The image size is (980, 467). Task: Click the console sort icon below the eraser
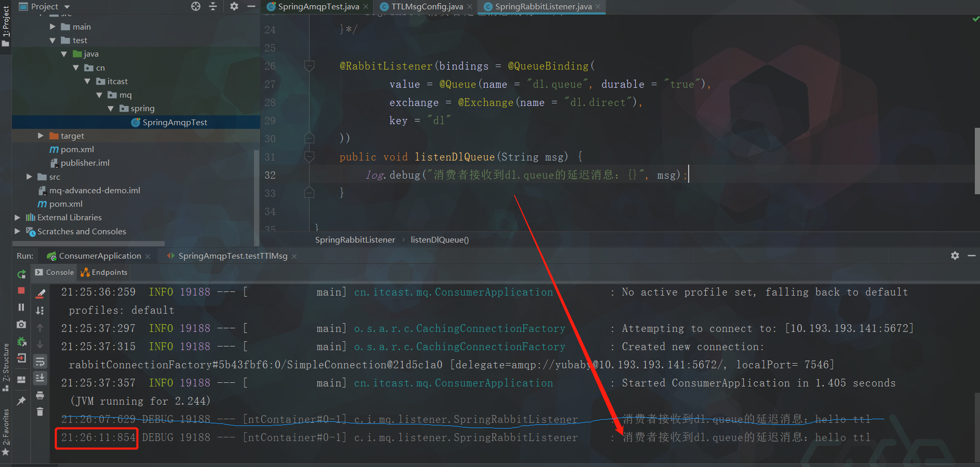40,310
